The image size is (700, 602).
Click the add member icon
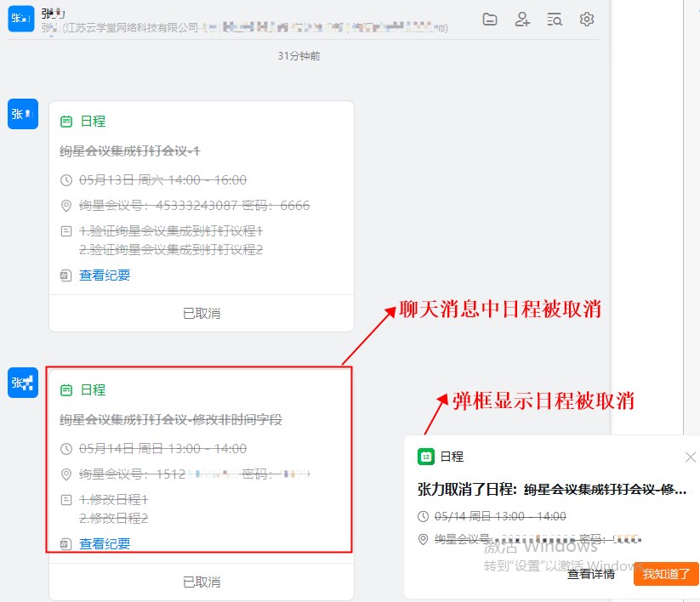(522, 20)
